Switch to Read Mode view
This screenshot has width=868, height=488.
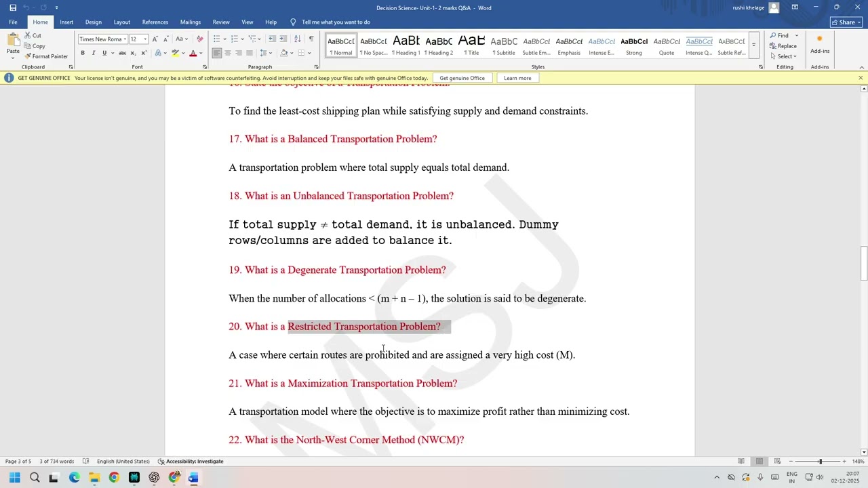[741, 462]
